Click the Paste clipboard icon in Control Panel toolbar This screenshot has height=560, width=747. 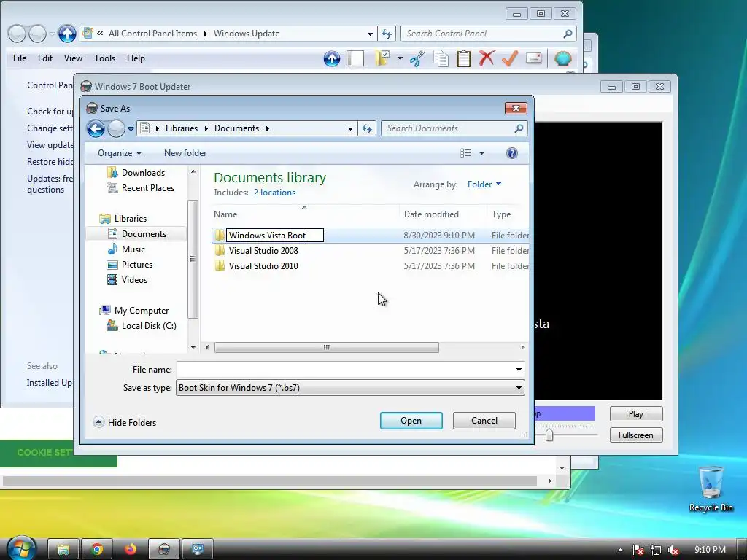tap(463, 58)
